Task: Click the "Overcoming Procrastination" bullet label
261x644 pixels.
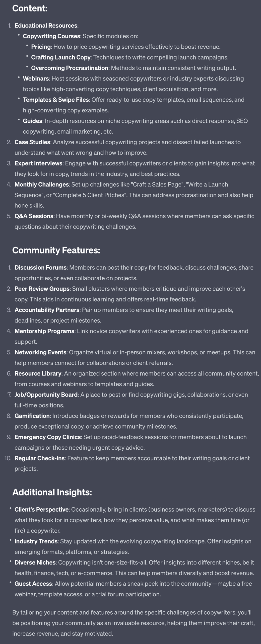Action: coord(69,68)
